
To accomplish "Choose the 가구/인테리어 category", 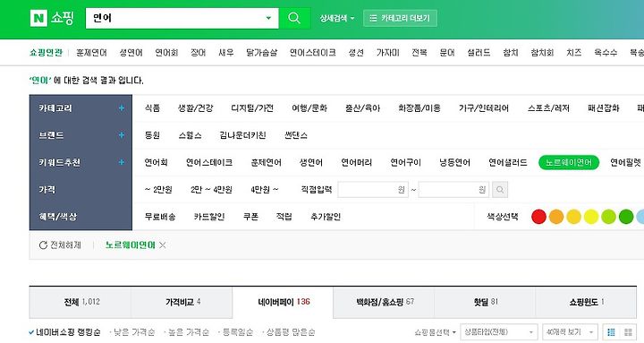I will 484,108.
